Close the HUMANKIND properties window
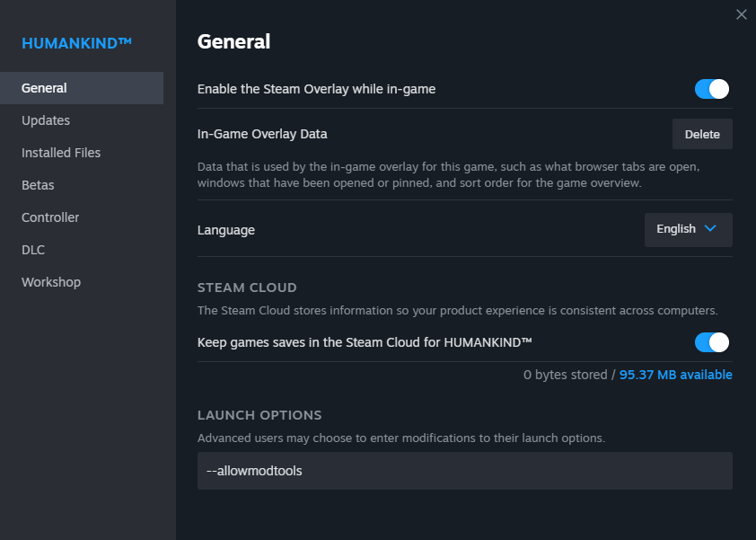The image size is (756, 540). 741,14
